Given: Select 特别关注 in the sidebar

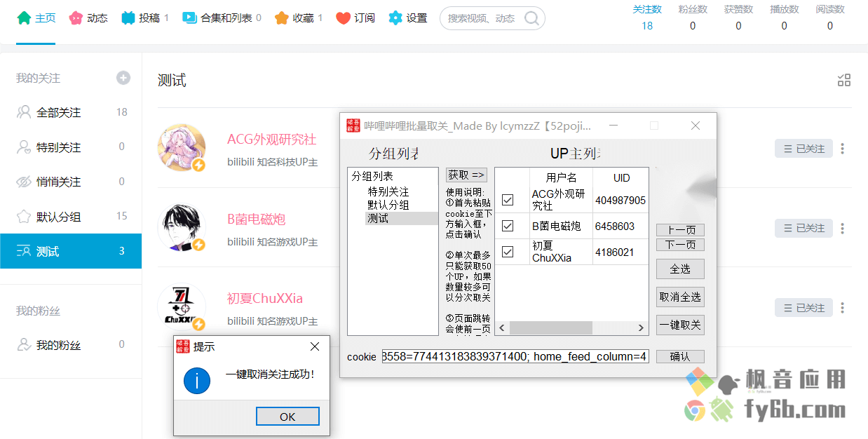Looking at the screenshot, I should point(71,147).
